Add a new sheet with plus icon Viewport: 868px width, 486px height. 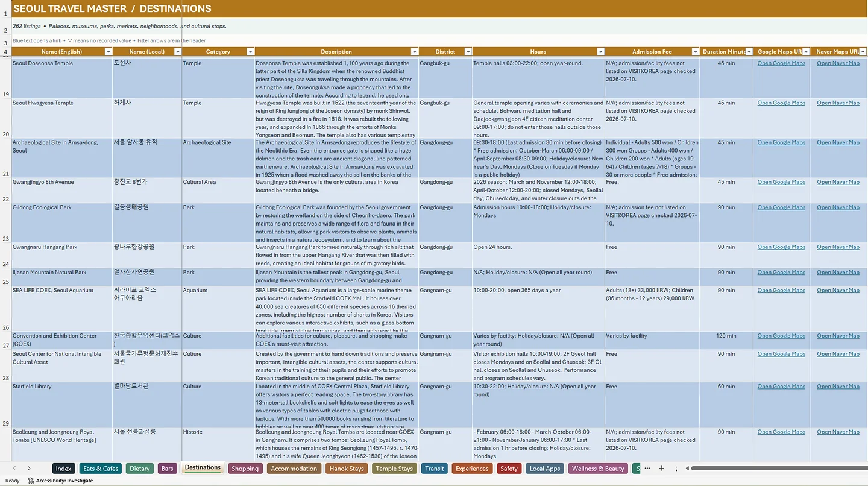click(661, 469)
